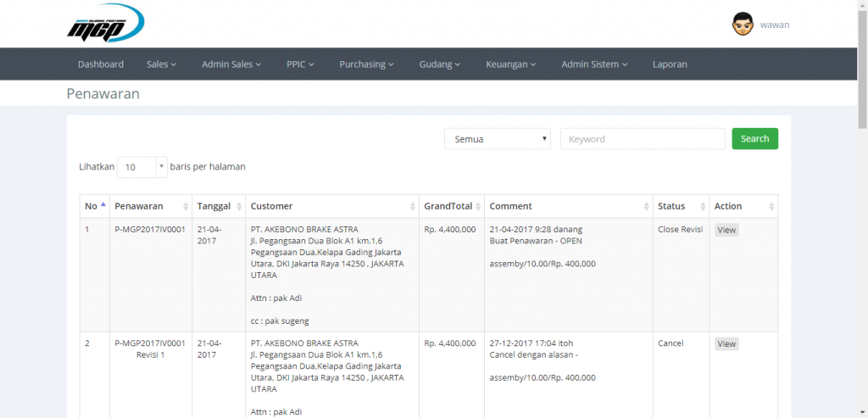This screenshot has width=868, height=418.
Task: View the Close Revisi quotation row
Action: pyautogui.click(x=726, y=230)
